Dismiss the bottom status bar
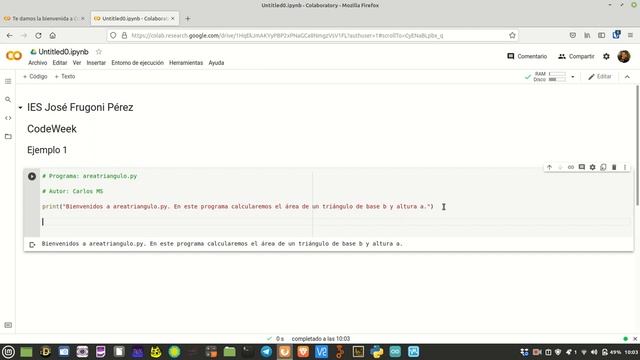Image resolution: width=640 pixels, height=360 pixels. pos(635,339)
